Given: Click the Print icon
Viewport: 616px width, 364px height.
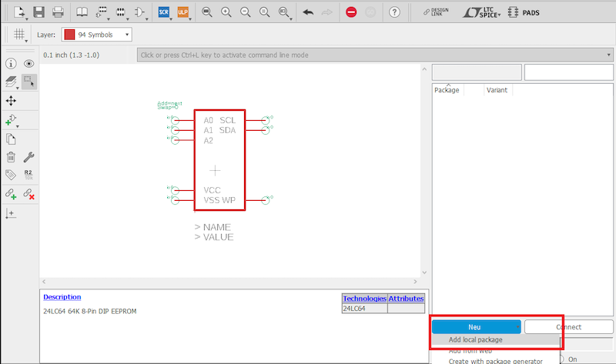Looking at the screenshot, I should [x=58, y=12].
